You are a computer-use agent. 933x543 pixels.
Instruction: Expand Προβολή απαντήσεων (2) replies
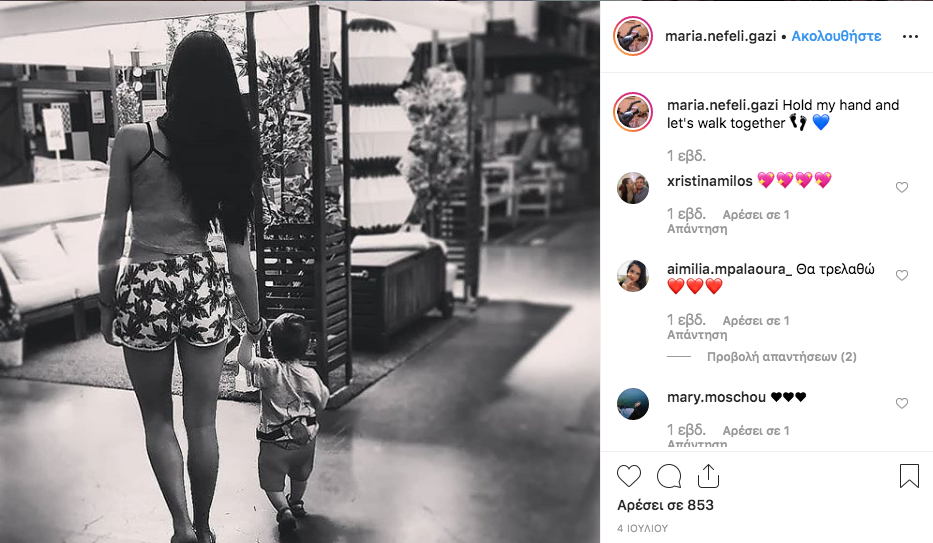pos(781,357)
